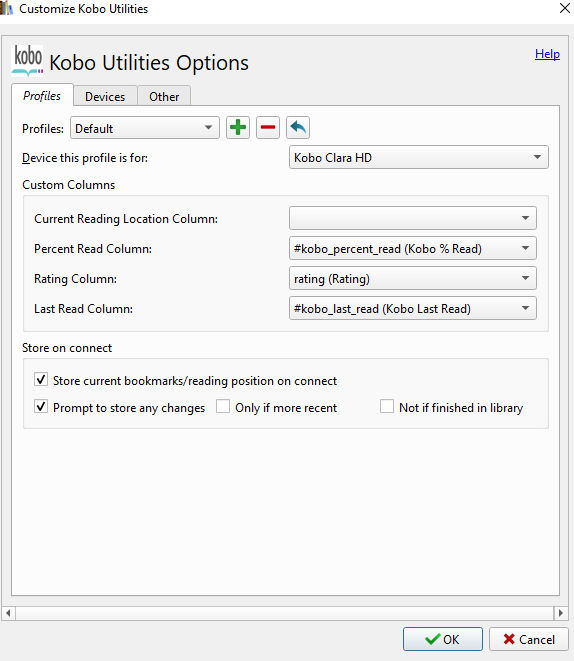Image resolution: width=574 pixels, height=661 pixels.
Task: Click the Current Reading Location Column label
Action: [126, 219]
